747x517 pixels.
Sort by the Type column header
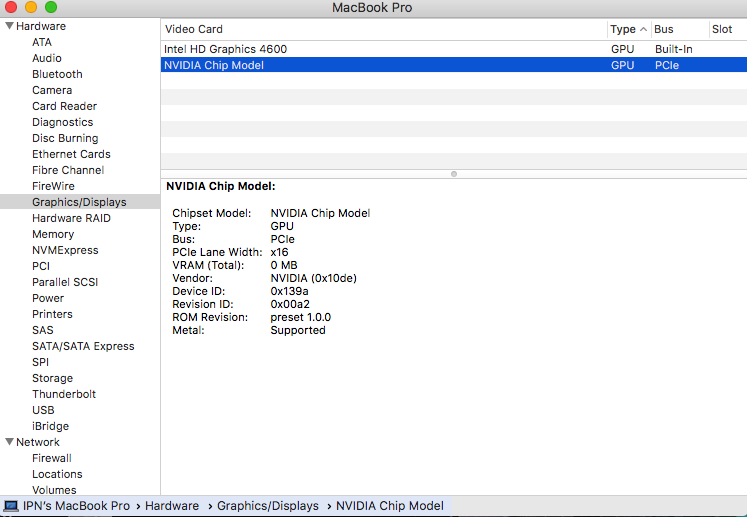[x=629, y=29]
